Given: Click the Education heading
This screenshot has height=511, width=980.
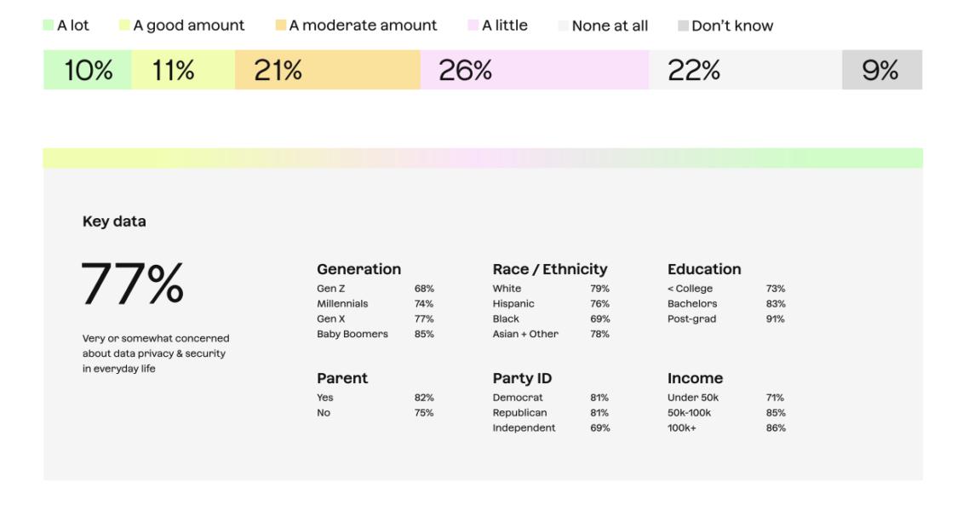Looking at the screenshot, I should point(704,269).
